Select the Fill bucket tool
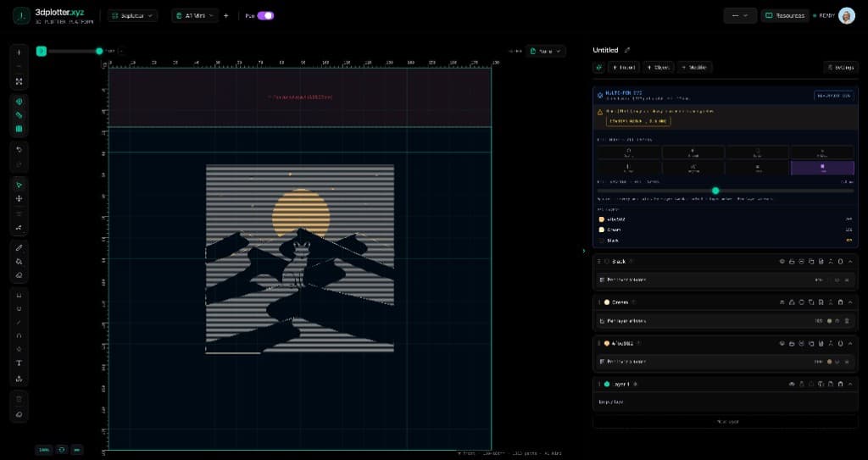Screen dimensions: 868x460 [19, 261]
